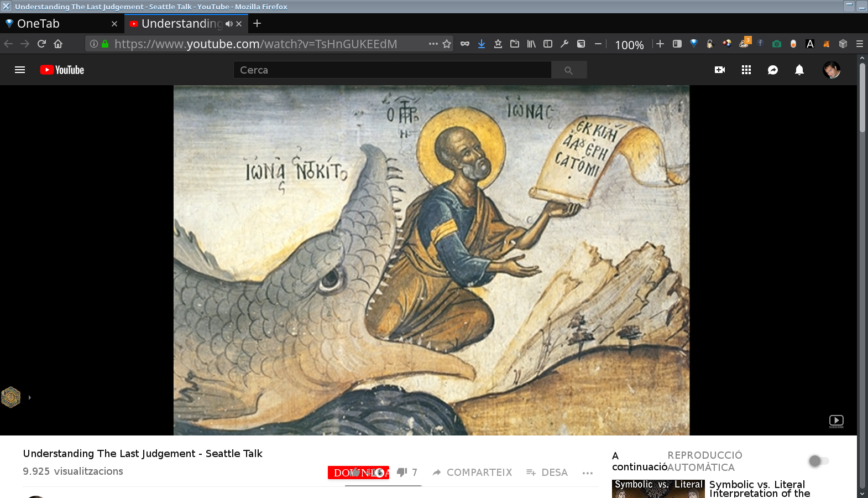The height and width of the screenshot is (498, 868).
Task: Open YouTube messages chat bubble
Action: tap(773, 70)
